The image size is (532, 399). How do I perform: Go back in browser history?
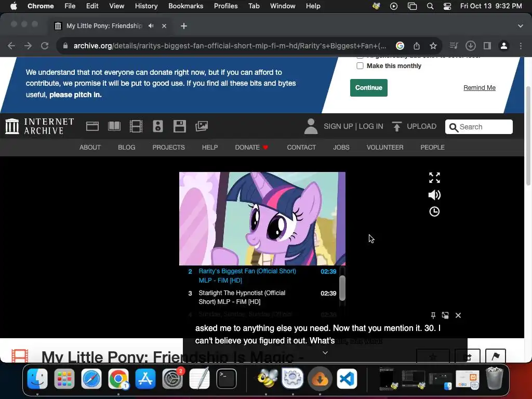pos(11,46)
